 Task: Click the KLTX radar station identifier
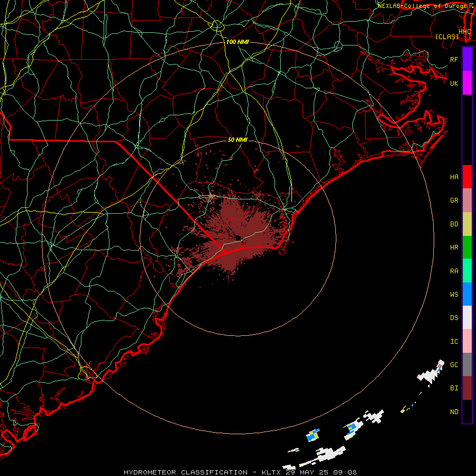pos(272,472)
